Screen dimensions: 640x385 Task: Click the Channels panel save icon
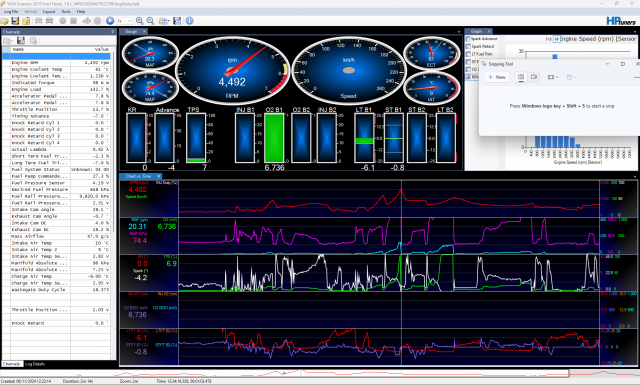[21, 40]
